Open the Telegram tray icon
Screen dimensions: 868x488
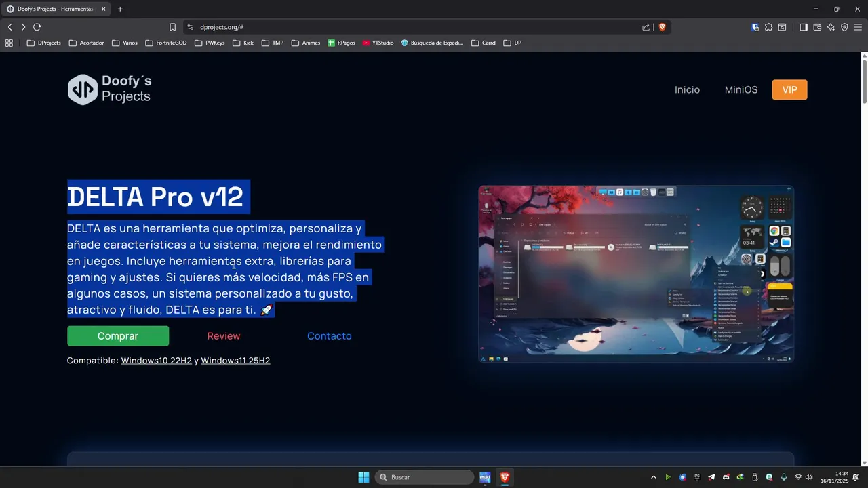tap(711, 477)
